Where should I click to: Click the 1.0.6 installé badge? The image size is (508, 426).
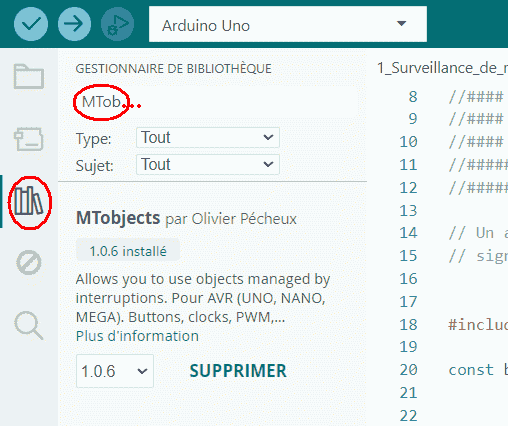pos(128,251)
